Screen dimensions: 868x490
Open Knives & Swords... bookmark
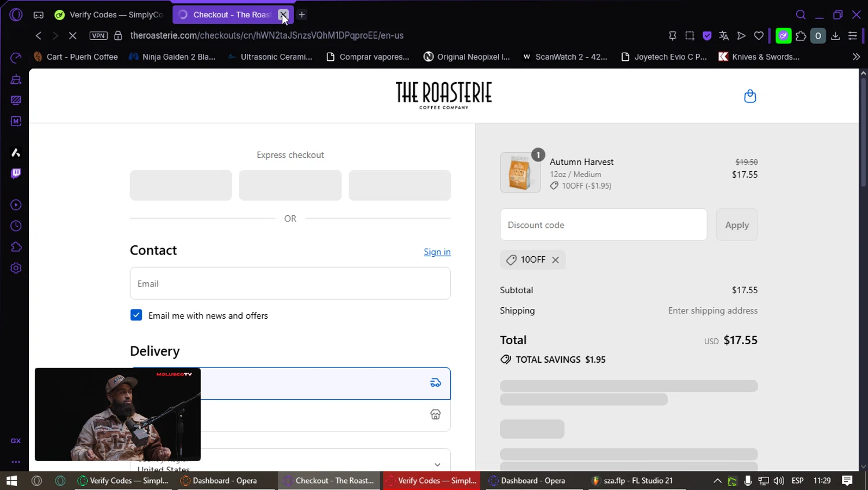click(759, 57)
